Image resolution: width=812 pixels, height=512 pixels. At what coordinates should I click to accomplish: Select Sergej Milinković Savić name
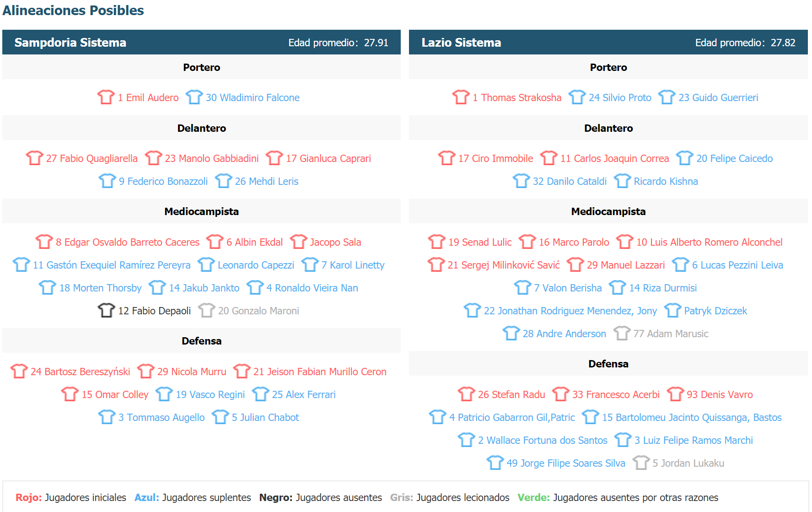[503, 265]
